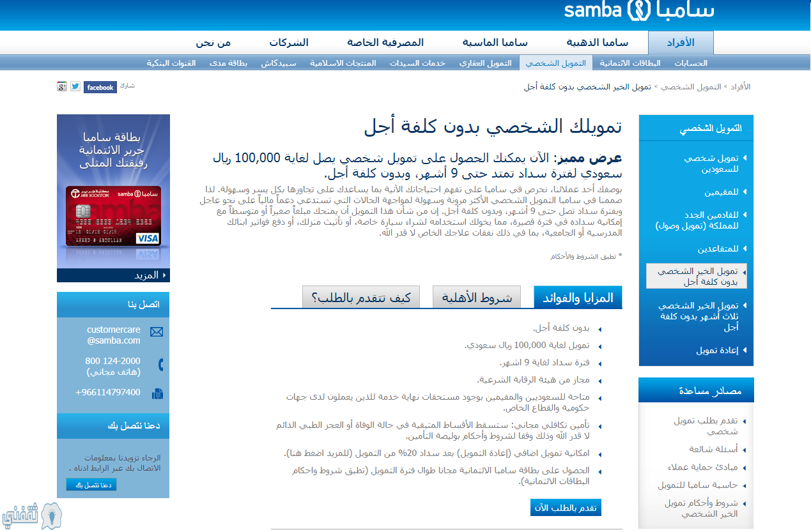This screenshot has height=532, width=811.
Task: Select القنوات البنكية in sub-navigation bar
Action: [171, 63]
